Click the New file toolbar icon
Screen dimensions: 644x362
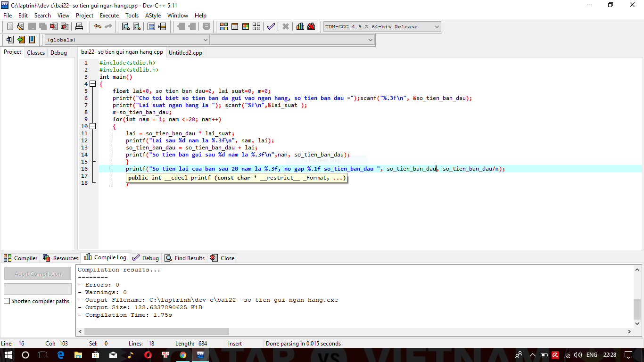pyautogui.click(x=10, y=26)
